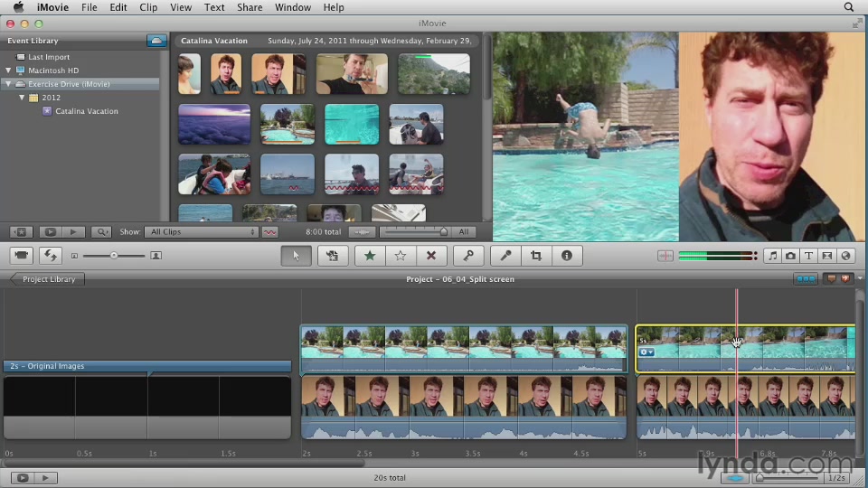The image size is (868, 488).
Task: Click the project timeline horizontal scrollbar
Action: (x=184, y=463)
